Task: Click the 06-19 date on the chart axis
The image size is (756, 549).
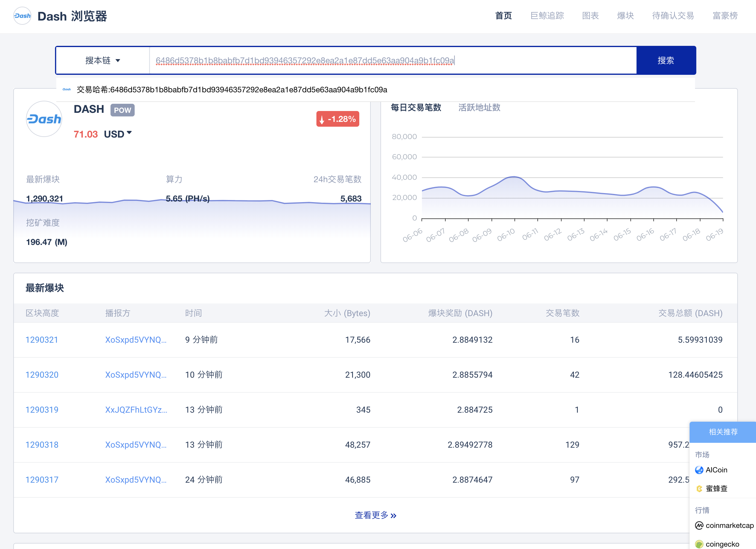Action: point(714,235)
